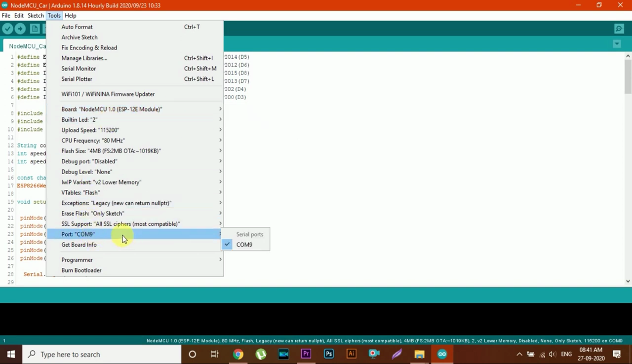Open Adobe Premiere Pro from taskbar
Viewport: 632px width, 364px height.
point(306,354)
